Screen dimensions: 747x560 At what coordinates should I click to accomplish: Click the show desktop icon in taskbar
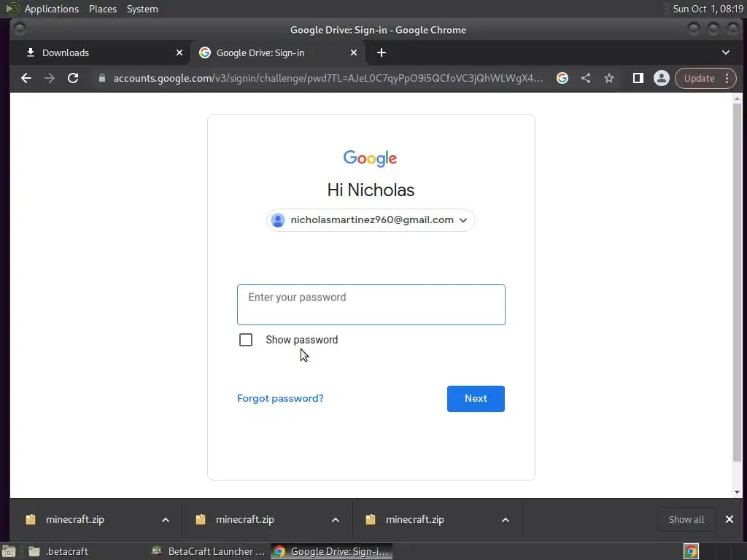pos(9,551)
